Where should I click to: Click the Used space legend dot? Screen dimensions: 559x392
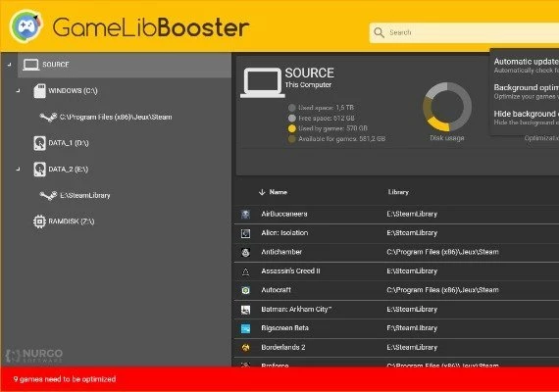point(292,108)
